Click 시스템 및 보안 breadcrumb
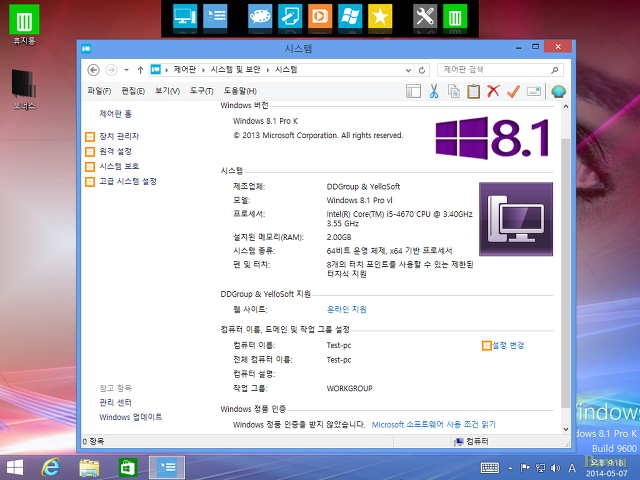Screen dimensions: 640x480 pos(236,70)
